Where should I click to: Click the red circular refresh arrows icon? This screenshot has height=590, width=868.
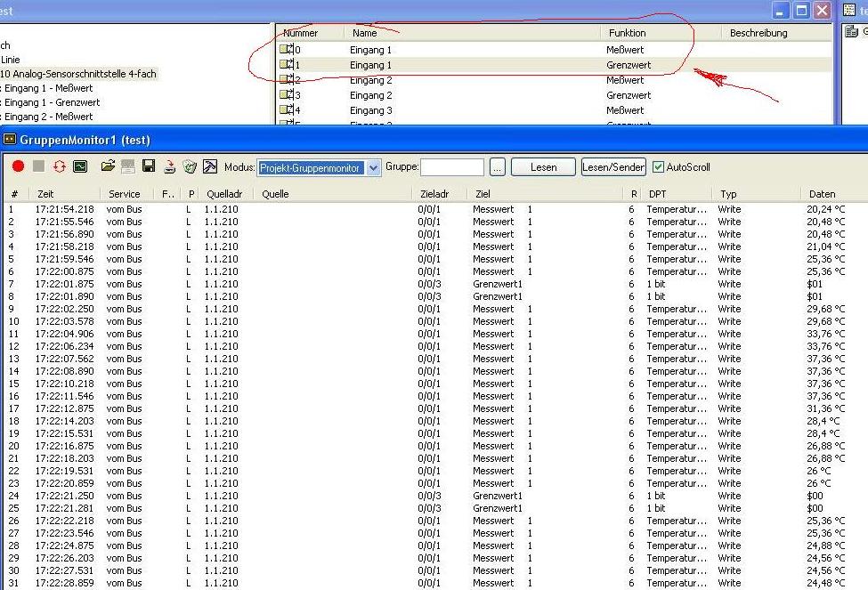tap(60, 166)
